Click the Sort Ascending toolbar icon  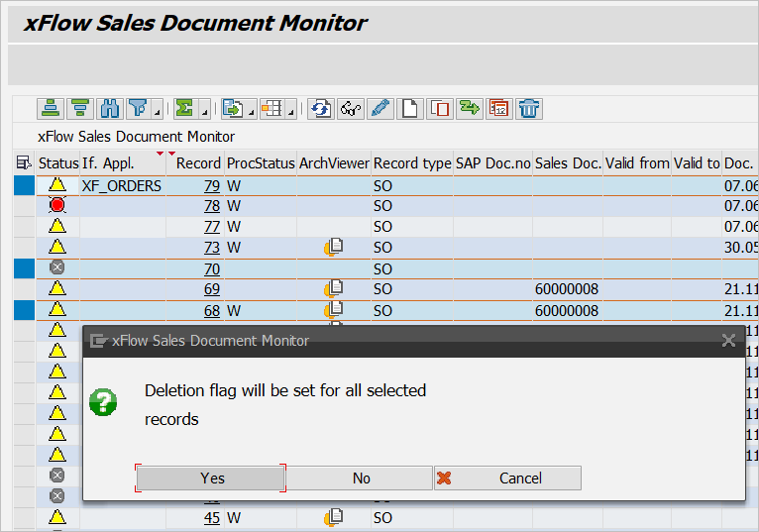point(51,109)
